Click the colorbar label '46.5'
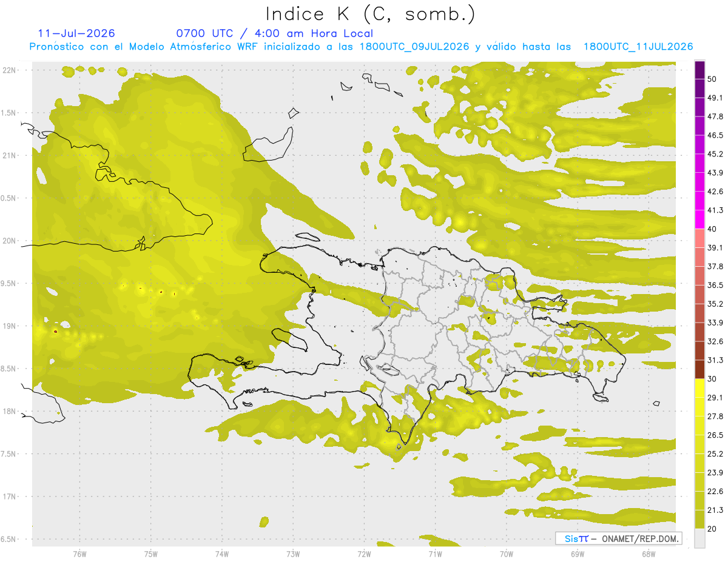The height and width of the screenshot is (562, 728). tap(715, 135)
